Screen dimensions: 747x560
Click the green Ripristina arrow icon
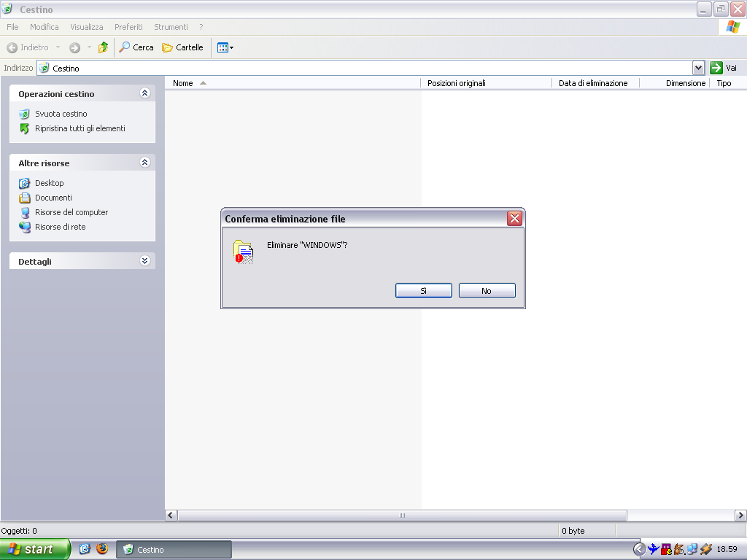[x=24, y=128]
